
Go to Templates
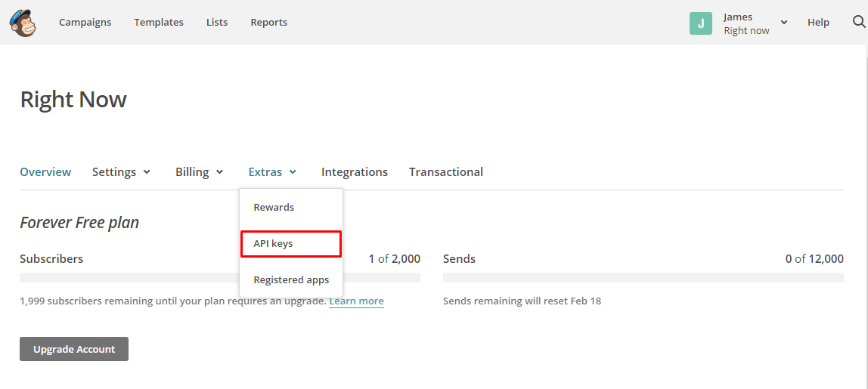[x=159, y=23]
